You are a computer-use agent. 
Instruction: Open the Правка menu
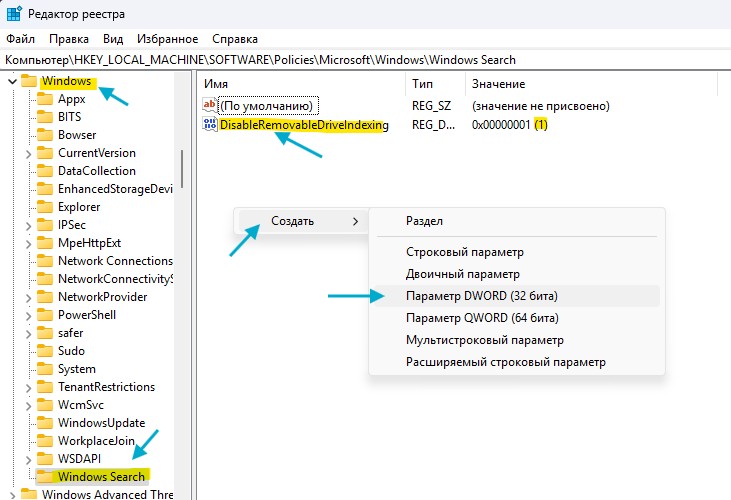click(x=69, y=39)
